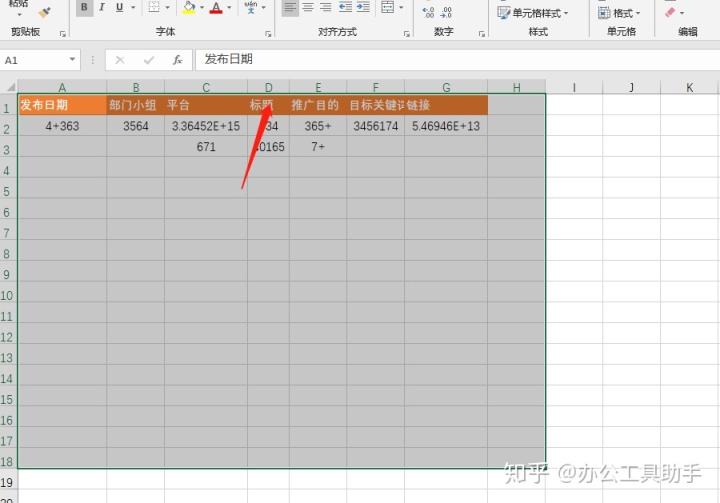Screen dimensions: 720x503
Task: Toggle bold formatting
Action: point(84,7)
